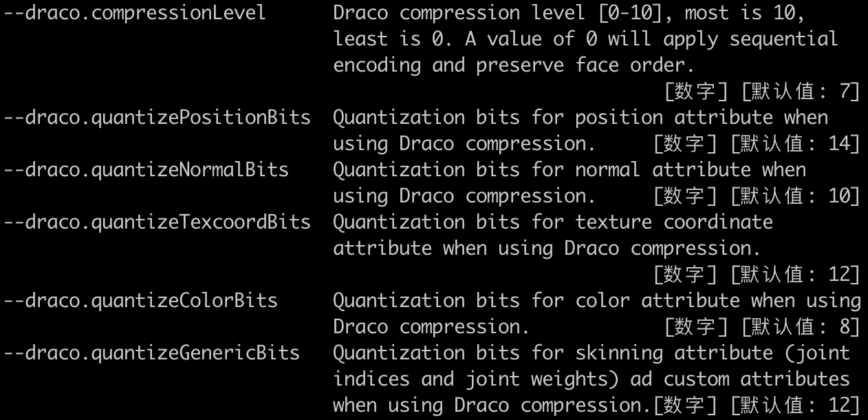Select the --draco.quantizeColorBits option text
Viewport: 868px width, 420px height.
tap(140, 301)
